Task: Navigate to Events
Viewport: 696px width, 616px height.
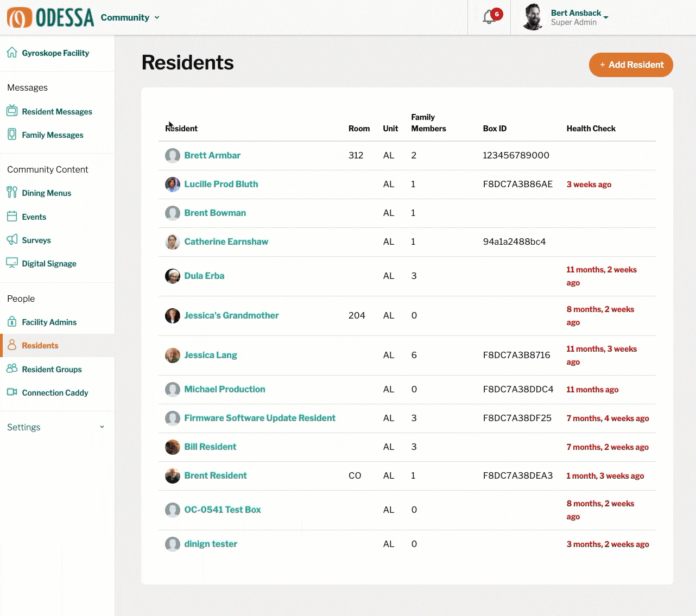Action: (34, 217)
